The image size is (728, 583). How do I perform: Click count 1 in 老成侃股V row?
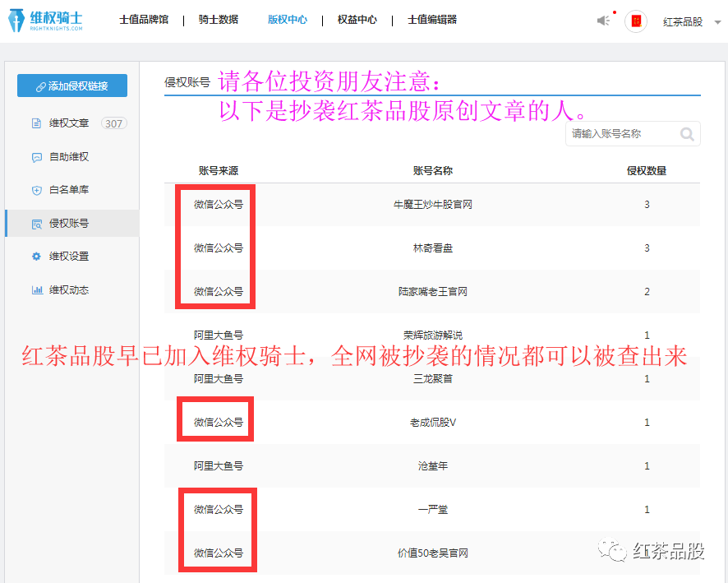pos(647,423)
